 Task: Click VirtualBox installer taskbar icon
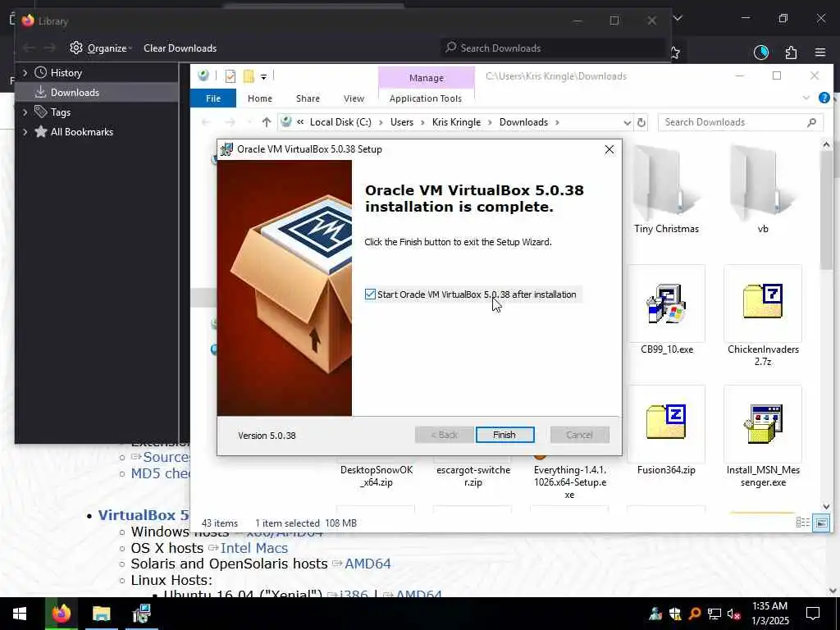142,614
